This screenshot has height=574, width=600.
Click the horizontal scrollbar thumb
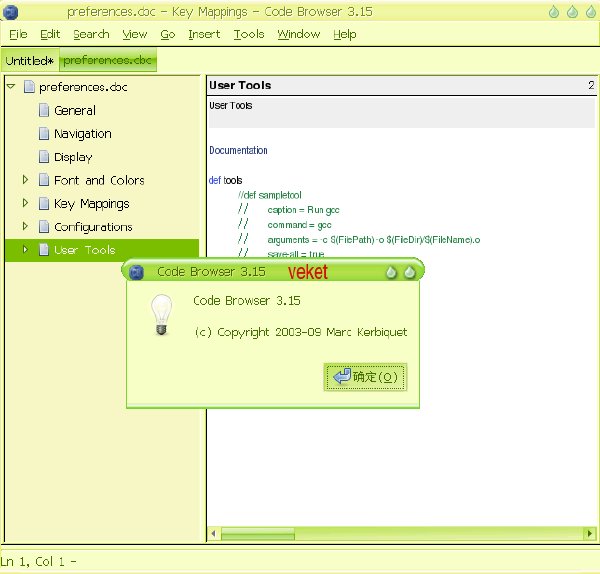click(x=258, y=533)
